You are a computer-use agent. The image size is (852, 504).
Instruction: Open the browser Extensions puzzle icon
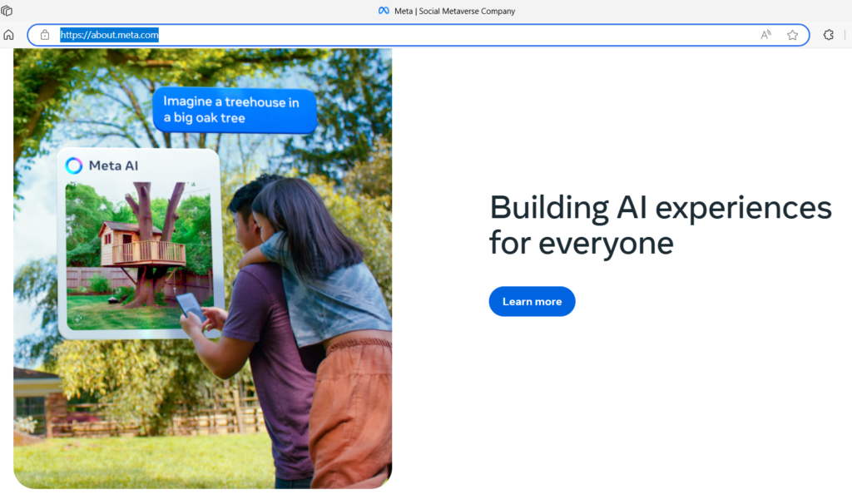point(828,35)
